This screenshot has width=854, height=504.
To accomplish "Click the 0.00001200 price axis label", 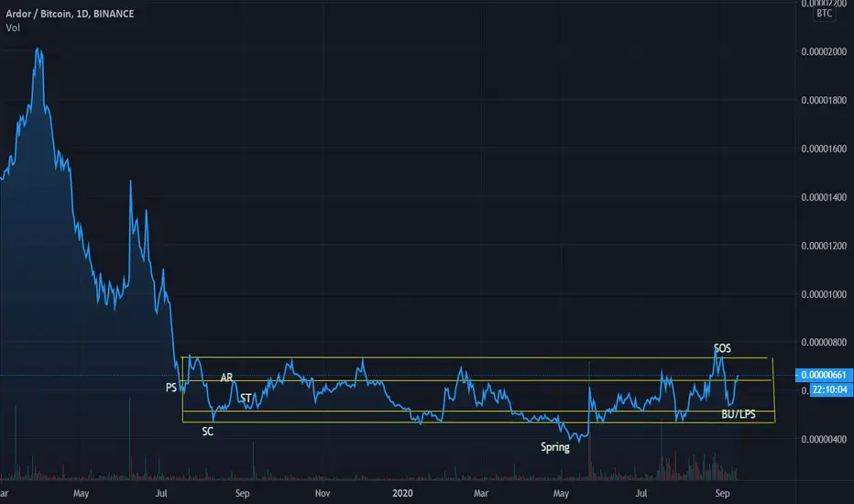I will tap(824, 246).
